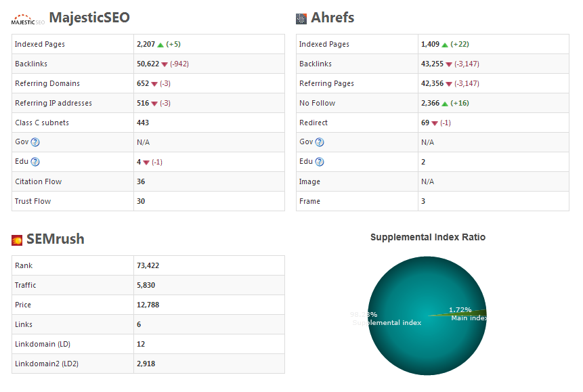Click green up arrow beside Ahrefs No Follow
583x392 pixels.
pos(445,104)
